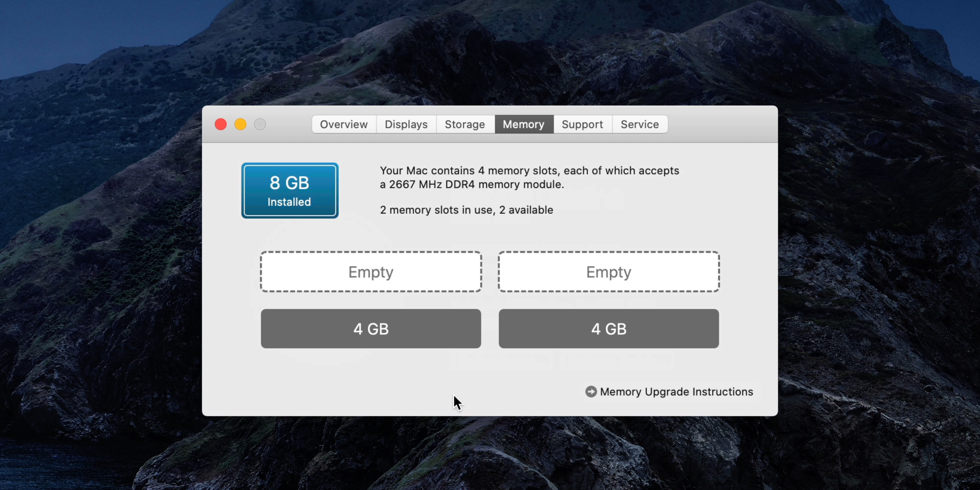Toggle the empty slot indicator left

click(x=371, y=271)
